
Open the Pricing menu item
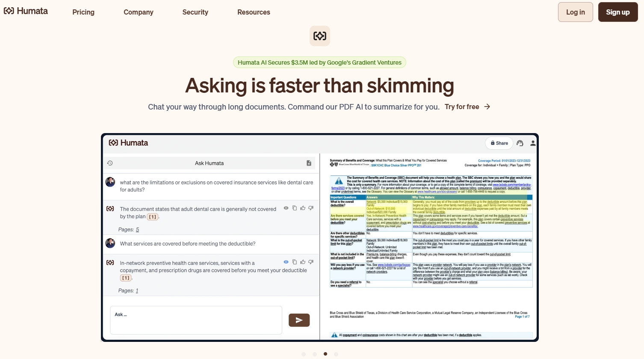click(x=83, y=12)
